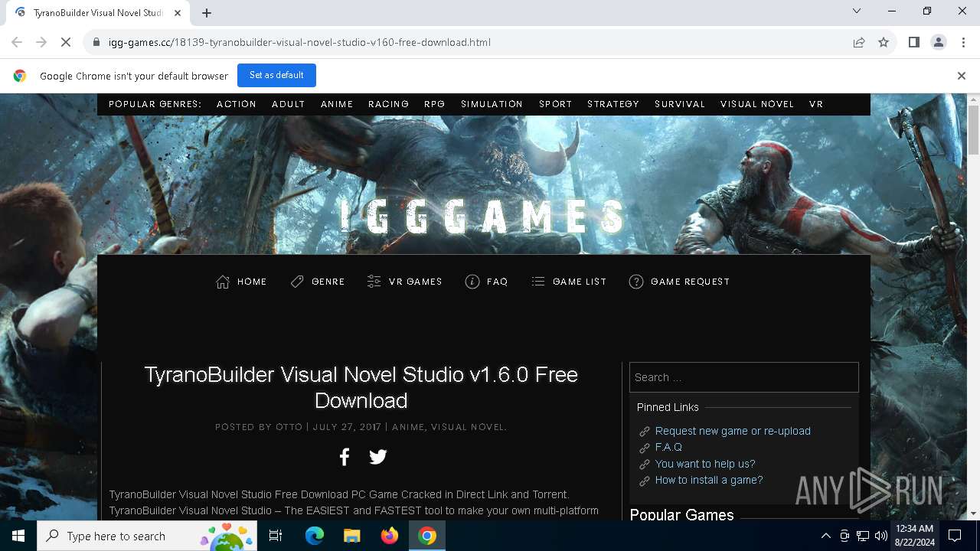Click the IGG GAMES site logo
980x551 pixels.
coord(483,217)
